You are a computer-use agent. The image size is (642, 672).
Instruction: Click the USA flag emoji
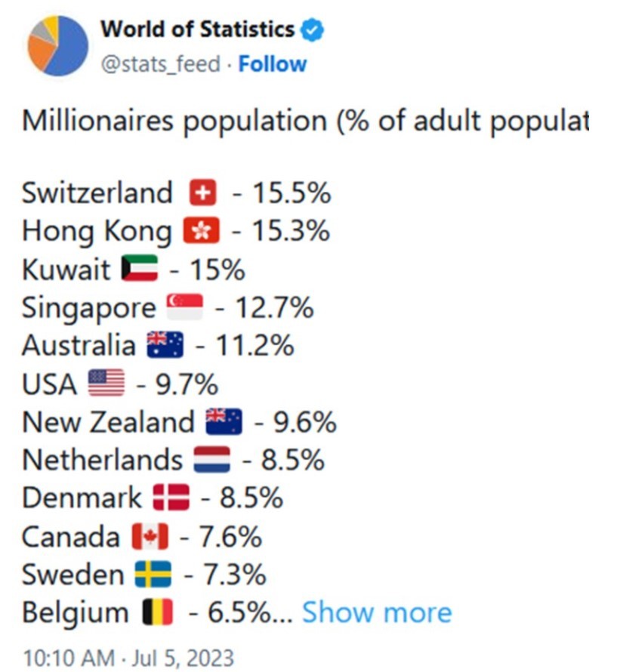coord(106,384)
